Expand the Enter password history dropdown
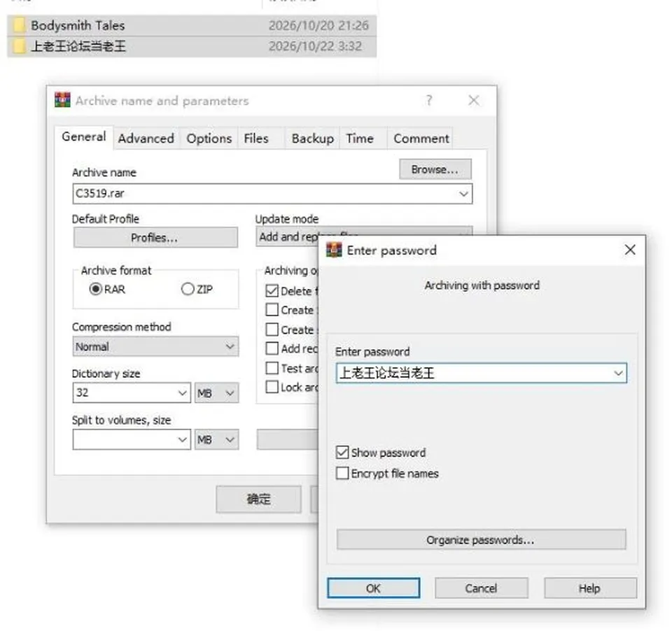Screen dimensions: 672x631 click(618, 373)
